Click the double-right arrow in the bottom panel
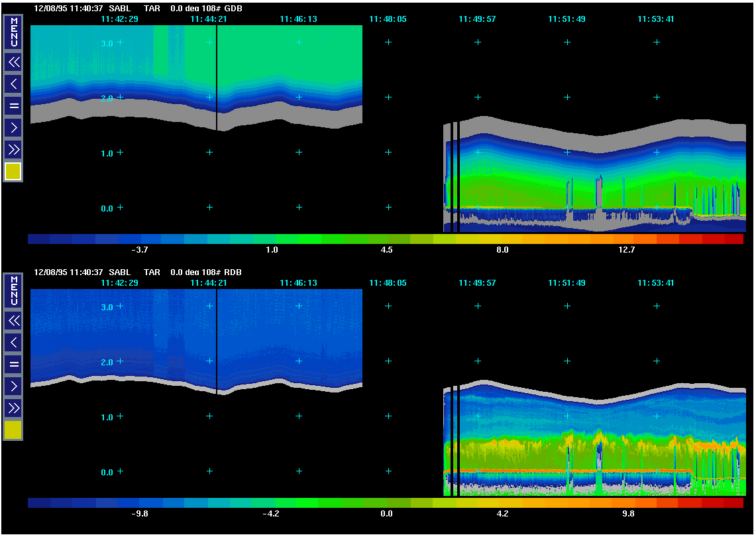 (13, 407)
